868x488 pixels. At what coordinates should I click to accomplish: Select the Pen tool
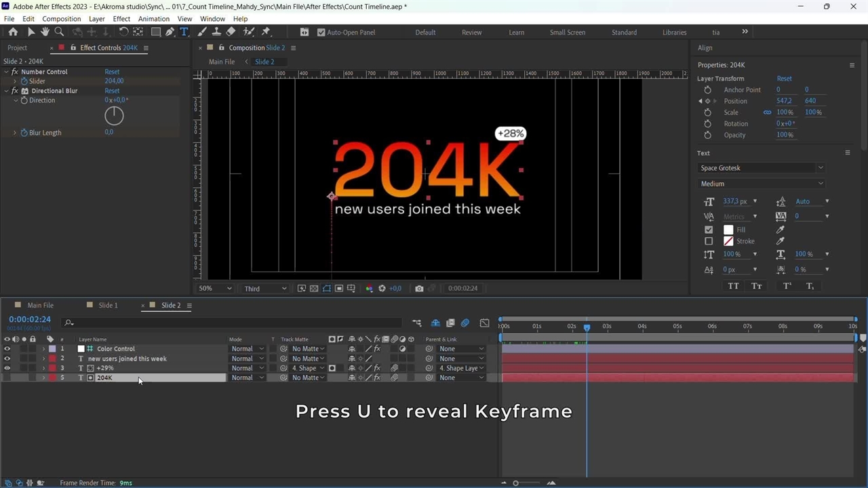pyautogui.click(x=170, y=32)
